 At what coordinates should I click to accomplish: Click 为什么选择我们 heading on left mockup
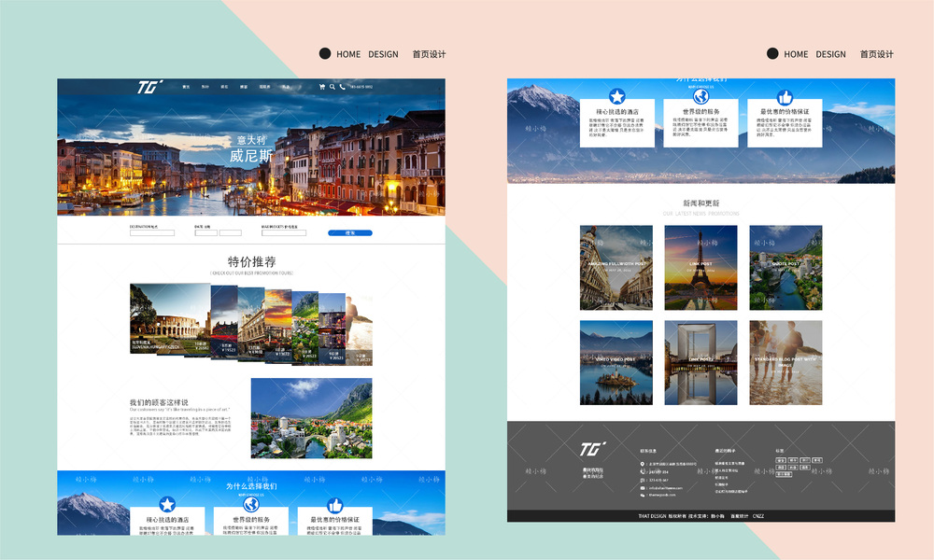pos(251,486)
